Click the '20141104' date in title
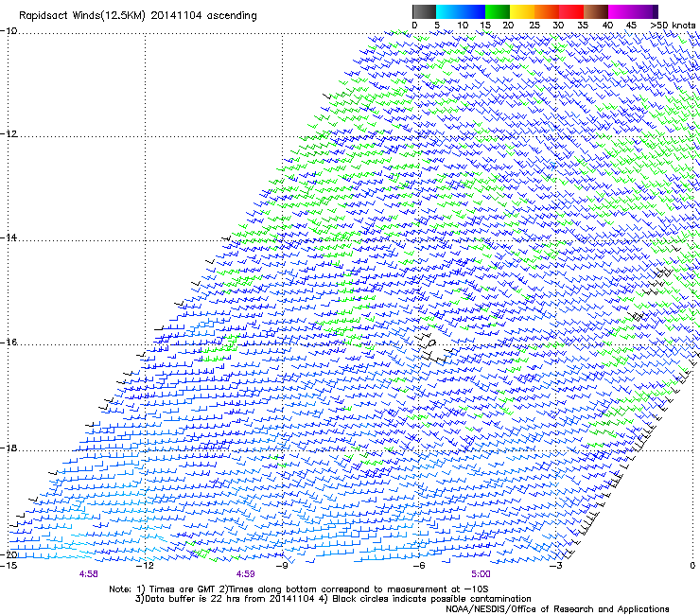The width and height of the screenshot is (700, 615). [176, 16]
